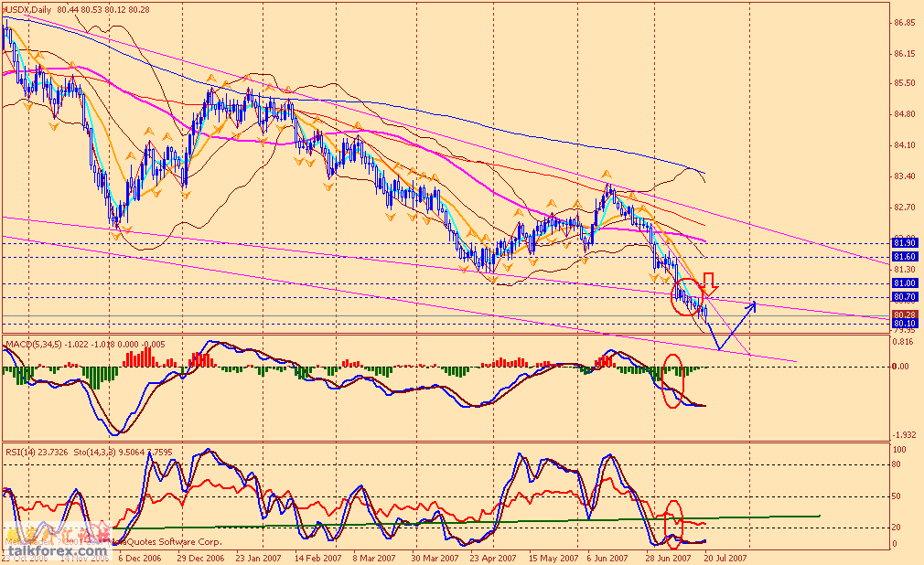The height and width of the screenshot is (565, 924).
Task: Click the 85.50 price axis label
Action: tap(905, 83)
